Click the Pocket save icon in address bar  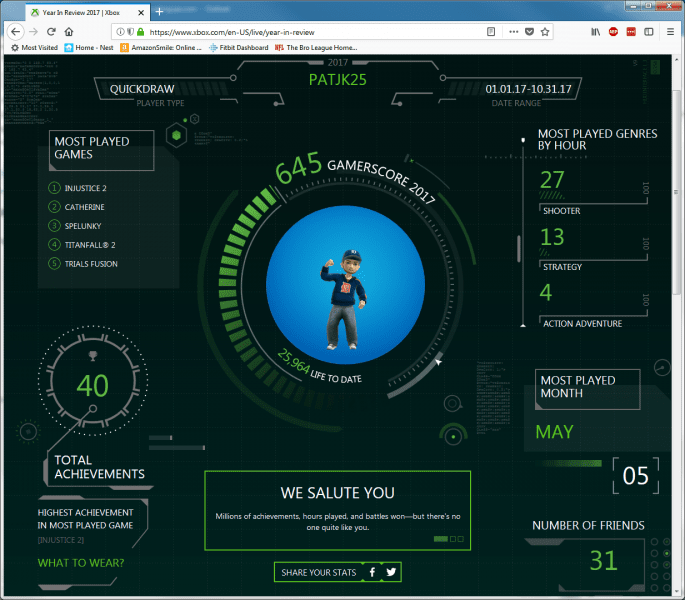coord(529,32)
